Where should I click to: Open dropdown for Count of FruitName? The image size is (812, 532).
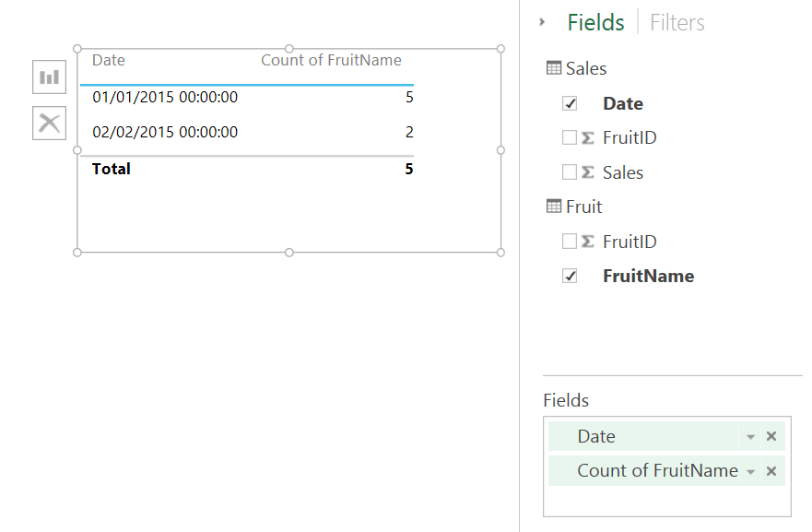(750, 471)
